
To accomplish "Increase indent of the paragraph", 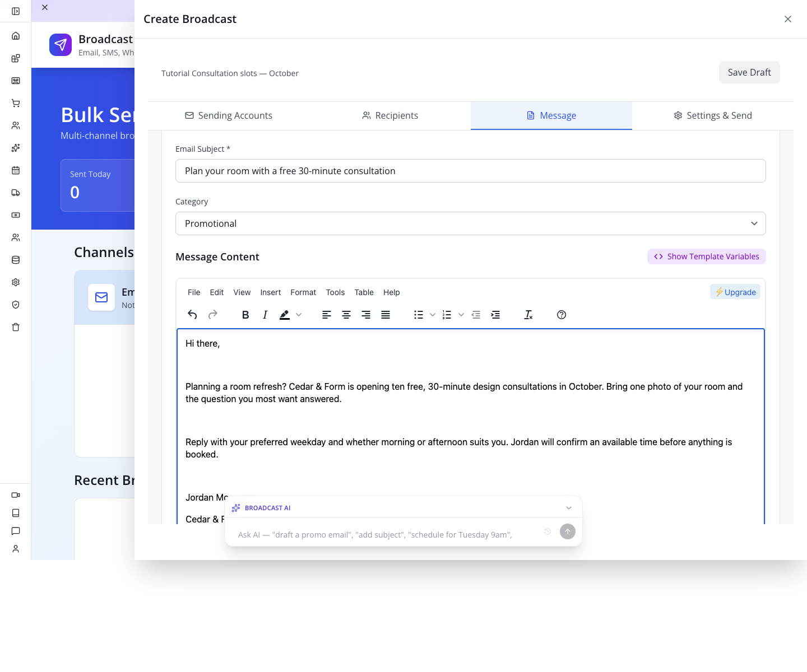I will click(x=495, y=315).
